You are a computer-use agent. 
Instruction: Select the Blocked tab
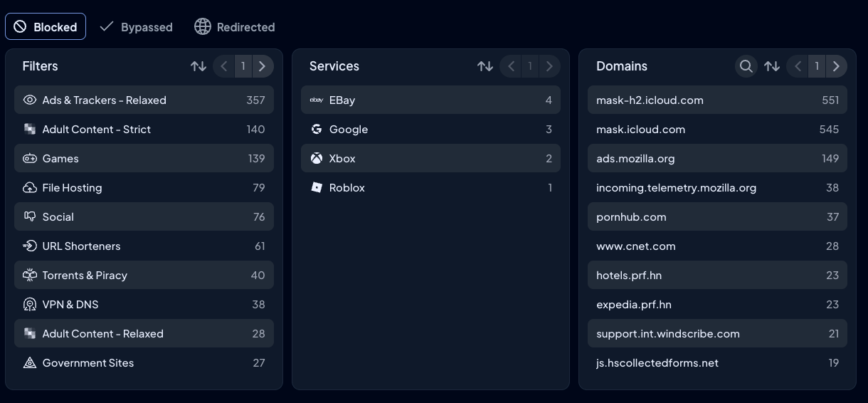click(x=46, y=27)
